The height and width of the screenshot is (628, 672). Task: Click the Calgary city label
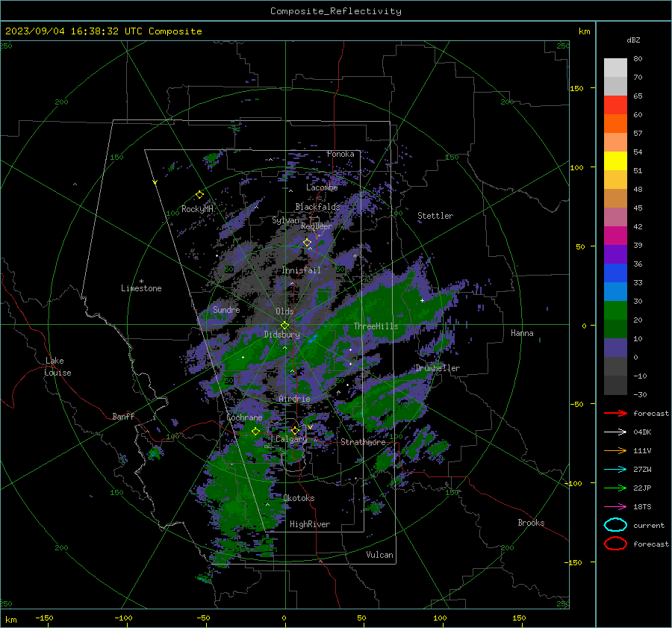(x=291, y=439)
